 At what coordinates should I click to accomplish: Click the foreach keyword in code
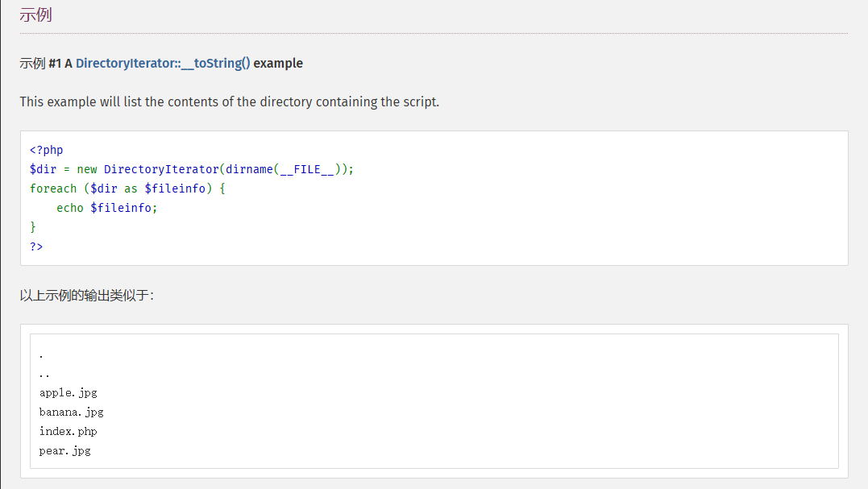[x=53, y=189]
